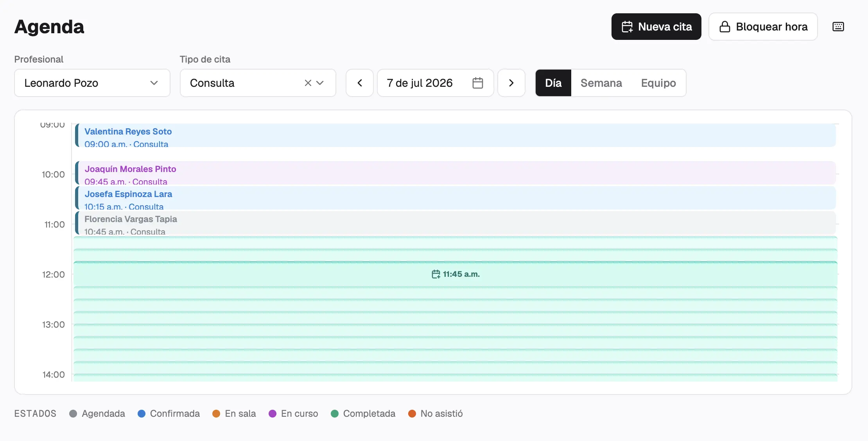This screenshot has width=868, height=441.
Task: Click Nueva cita button
Action: [656, 27]
